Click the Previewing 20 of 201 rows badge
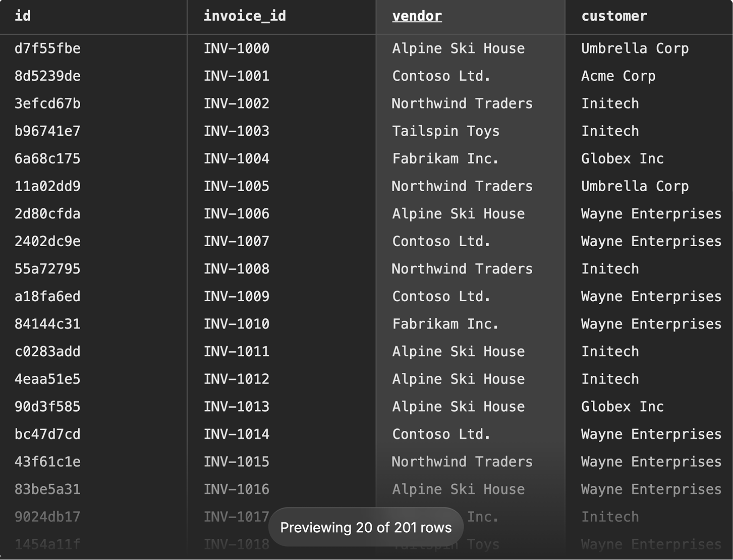The image size is (733, 560). click(366, 527)
